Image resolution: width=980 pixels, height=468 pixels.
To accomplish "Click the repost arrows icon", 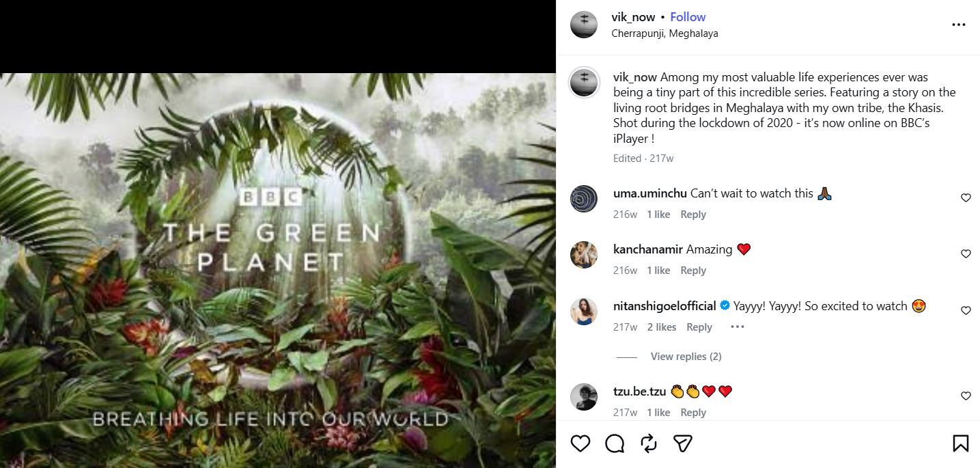I will click(649, 443).
